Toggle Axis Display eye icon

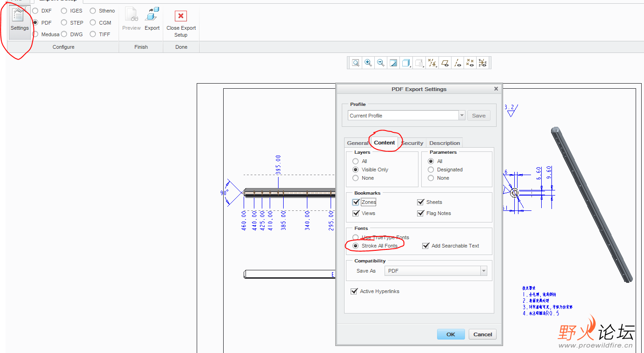point(458,63)
